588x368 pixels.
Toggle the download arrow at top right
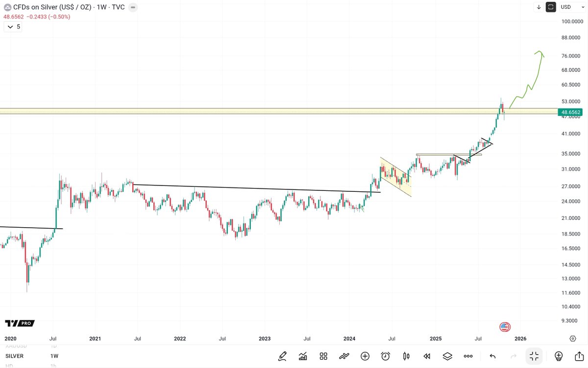pyautogui.click(x=539, y=7)
